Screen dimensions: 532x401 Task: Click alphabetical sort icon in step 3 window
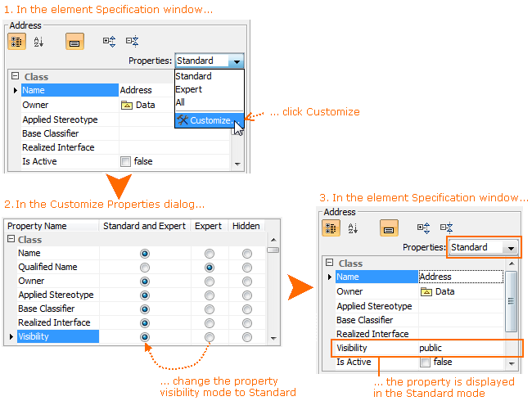[353, 228]
